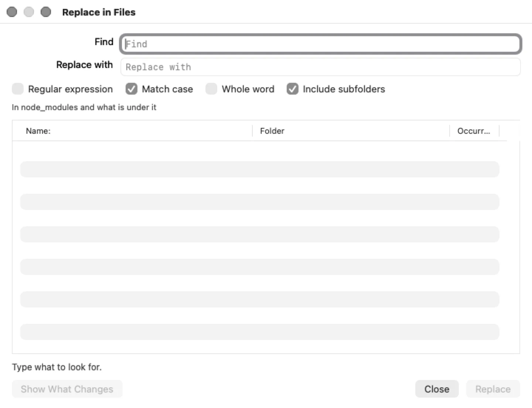Image resolution: width=532 pixels, height=408 pixels.
Task: Focus the Replace with text field
Action: point(320,67)
